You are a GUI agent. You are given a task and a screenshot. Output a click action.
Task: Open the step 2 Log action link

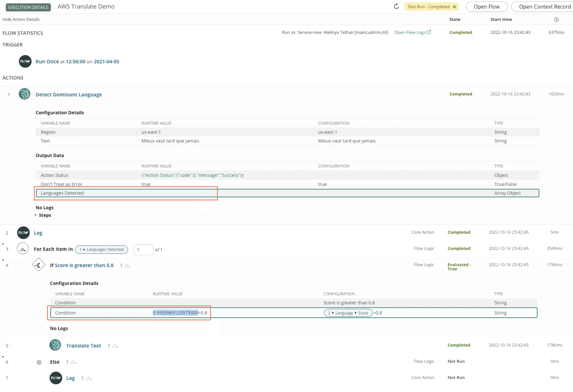tap(38, 233)
